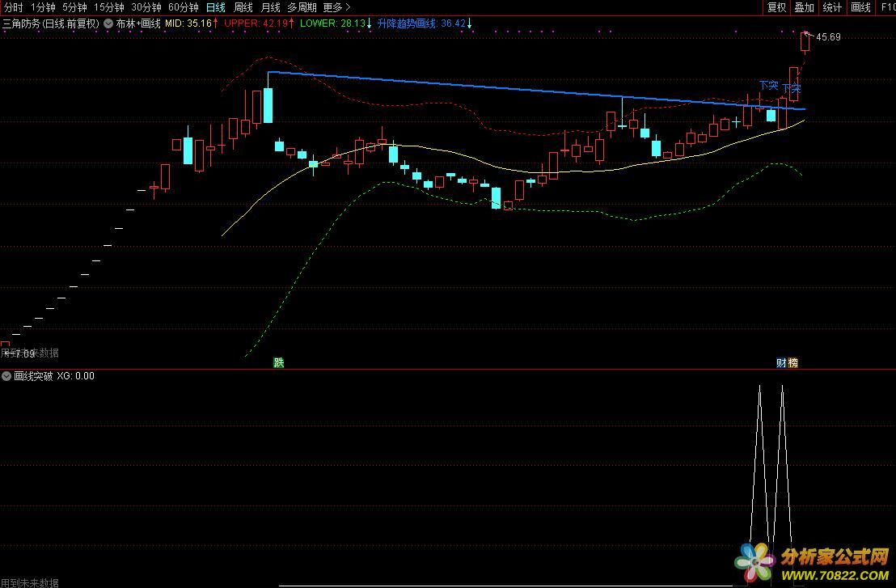896x588 pixels.
Task: Open the 多周期 multi-period view
Action: 302,7
